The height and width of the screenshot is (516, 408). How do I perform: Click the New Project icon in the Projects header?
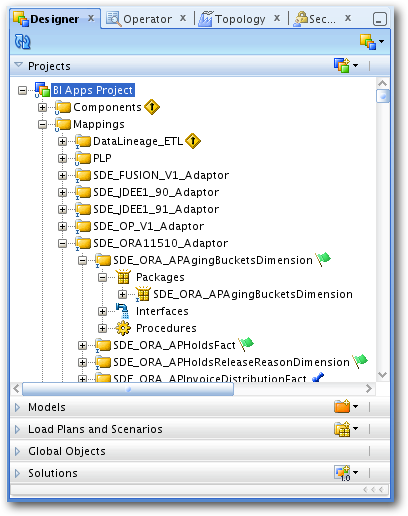coord(342,65)
